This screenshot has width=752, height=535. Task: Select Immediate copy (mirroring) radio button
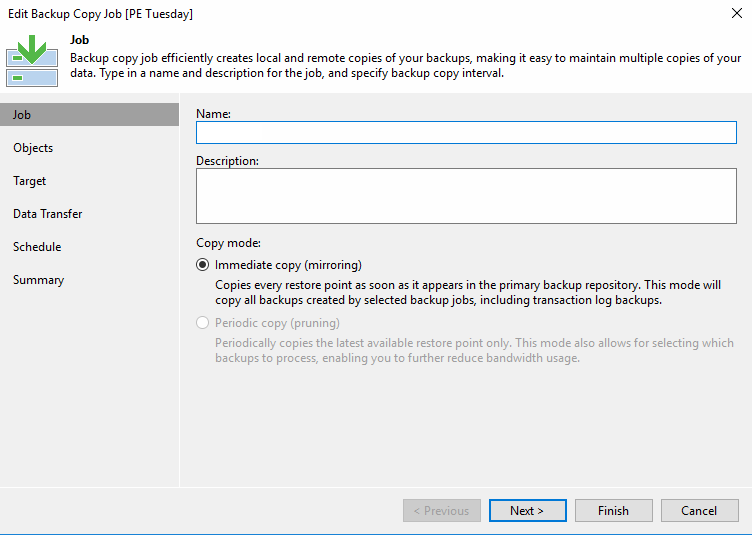coord(202,265)
